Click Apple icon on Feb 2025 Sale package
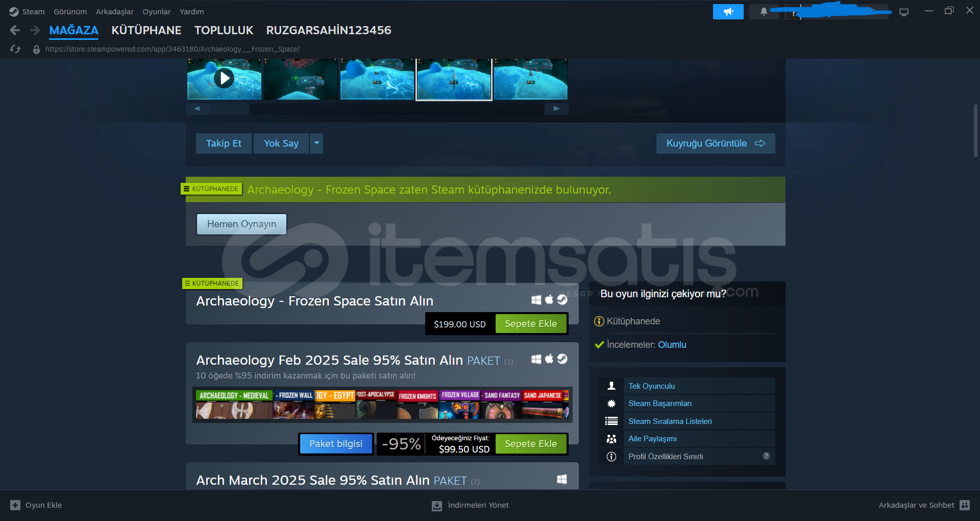This screenshot has width=980, height=521. tap(549, 359)
